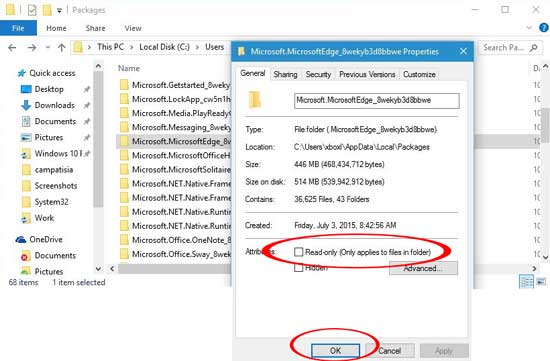Switch to the Home ribbon tab

pos(56,28)
